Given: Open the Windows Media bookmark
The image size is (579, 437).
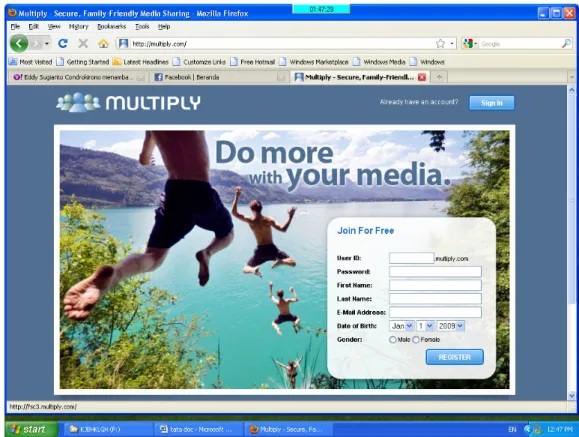Looking at the screenshot, I should pos(379,62).
